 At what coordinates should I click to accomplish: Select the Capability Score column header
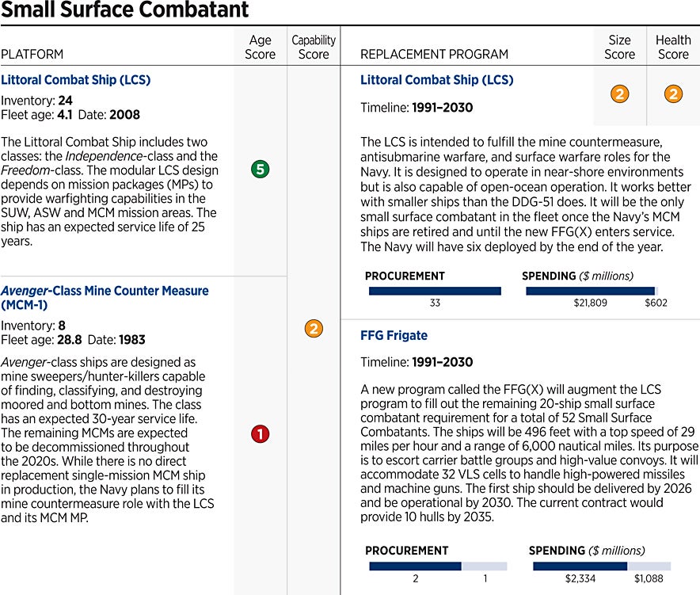[314, 47]
